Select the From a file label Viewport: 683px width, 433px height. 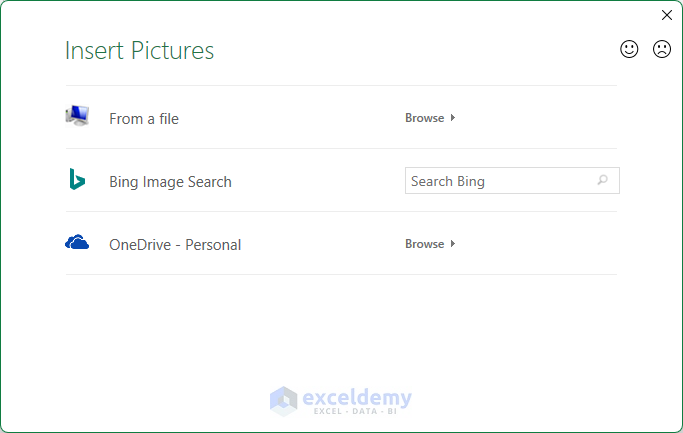coord(144,119)
